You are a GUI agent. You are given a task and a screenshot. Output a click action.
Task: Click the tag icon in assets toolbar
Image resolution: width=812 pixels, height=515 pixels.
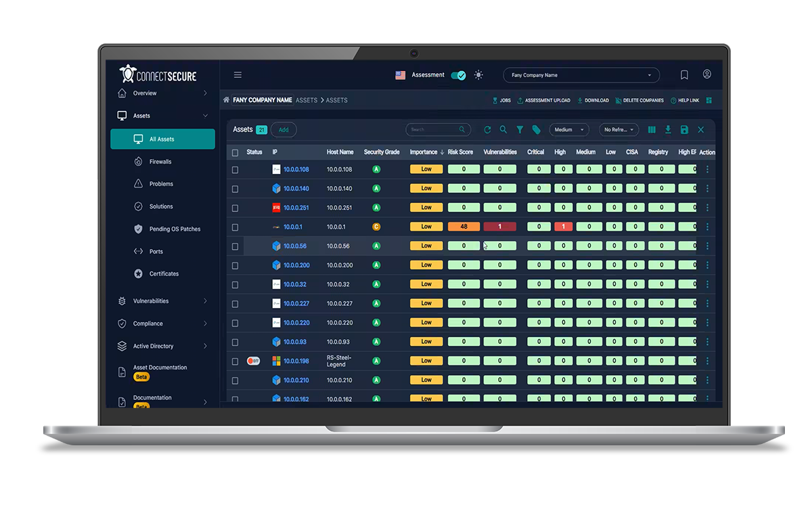click(x=536, y=129)
